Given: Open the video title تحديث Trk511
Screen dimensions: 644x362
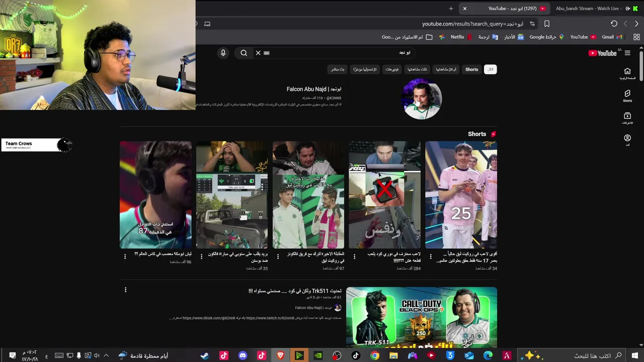Looking at the screenshot, I should [x=295, y=291].
